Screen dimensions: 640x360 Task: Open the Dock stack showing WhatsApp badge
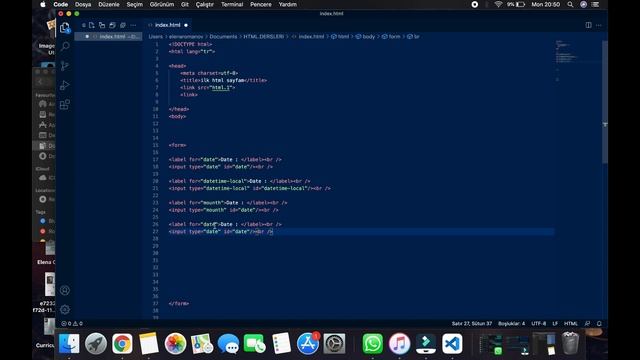[491, 344]
